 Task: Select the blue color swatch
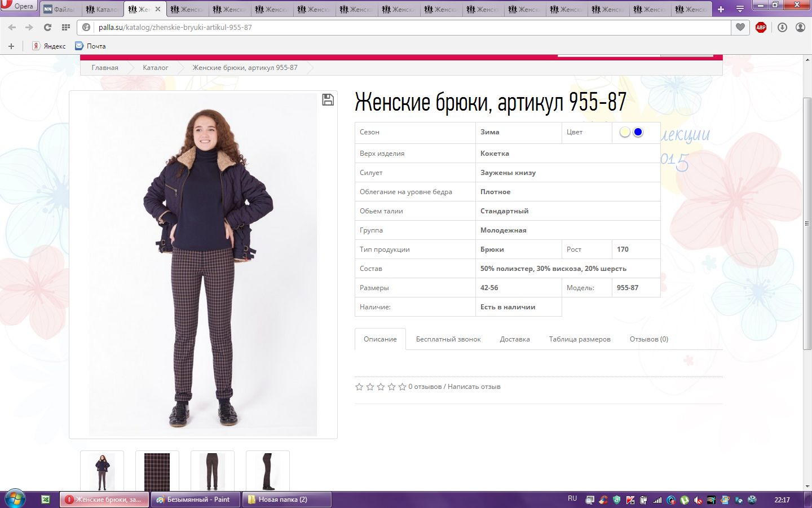coord(638,132)
